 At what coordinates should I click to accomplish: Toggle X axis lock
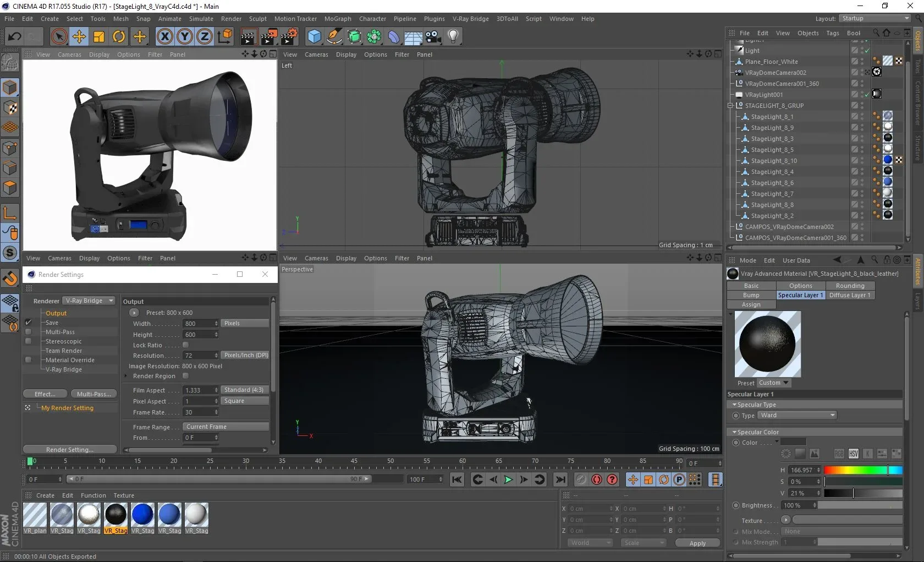tap(165, 37)
